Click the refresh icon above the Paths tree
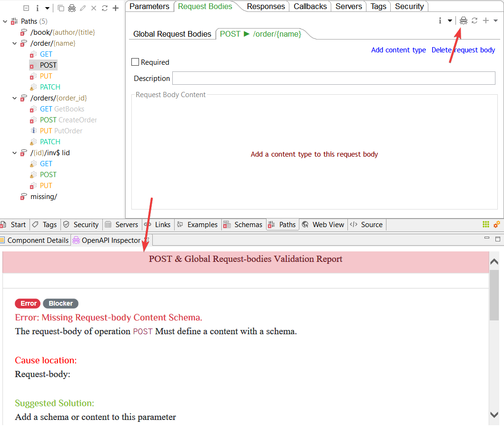The height and width of the screenshot is (429, 504). [x=105, y=8]
